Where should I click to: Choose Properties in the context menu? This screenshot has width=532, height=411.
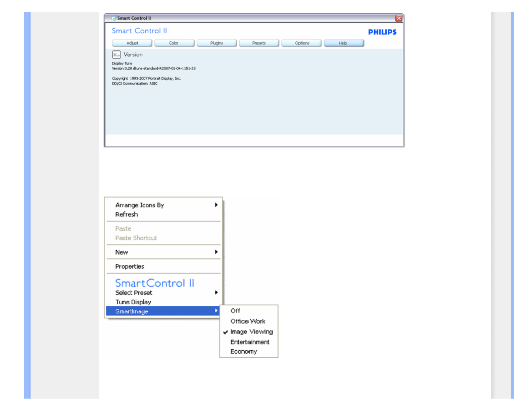click(163, 266)
